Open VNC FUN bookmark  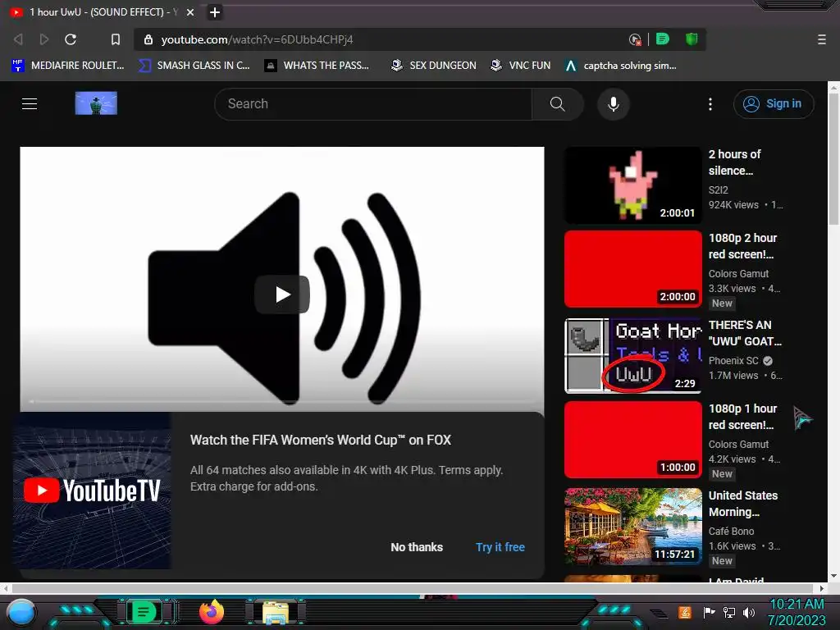coord(520,66)
